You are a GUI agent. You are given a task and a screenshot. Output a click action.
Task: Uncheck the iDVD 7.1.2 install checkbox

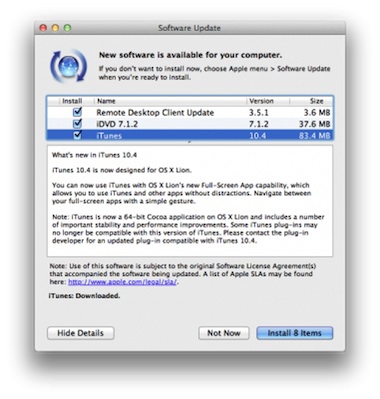coord(77,124)
